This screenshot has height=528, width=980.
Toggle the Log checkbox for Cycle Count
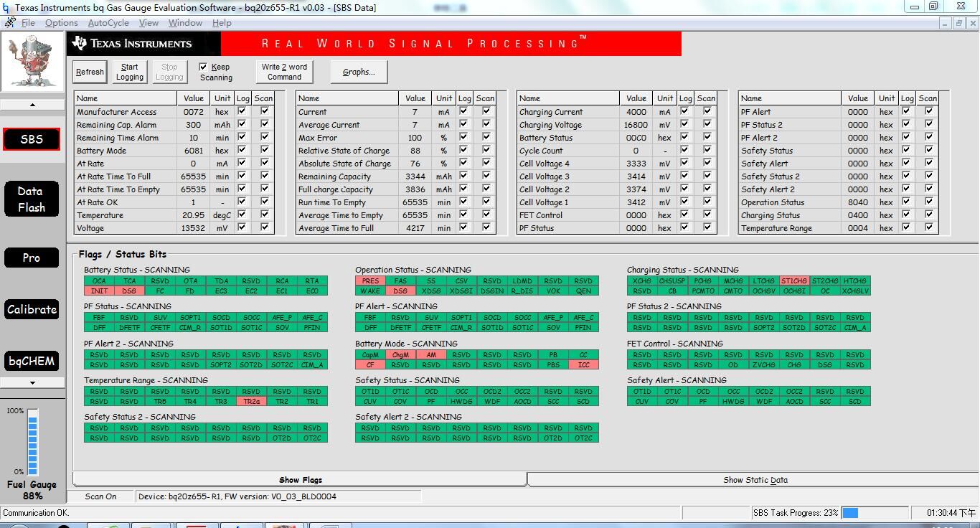[x=685, y=150]
